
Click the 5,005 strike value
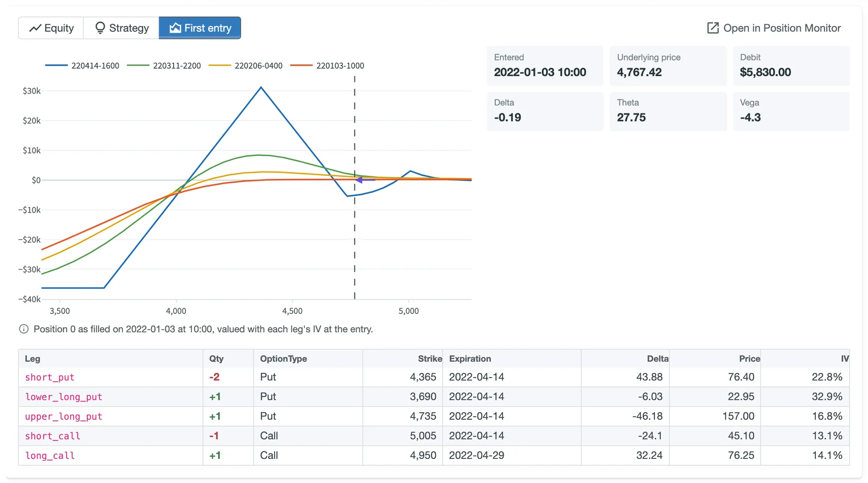point(423,436)
